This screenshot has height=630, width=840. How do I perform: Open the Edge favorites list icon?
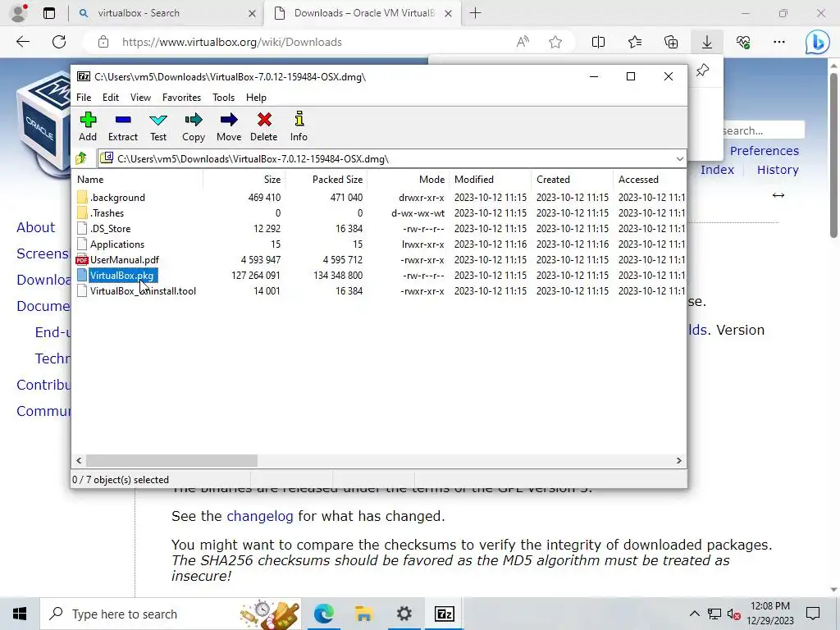pyautogui.click(x=635, y=42)
